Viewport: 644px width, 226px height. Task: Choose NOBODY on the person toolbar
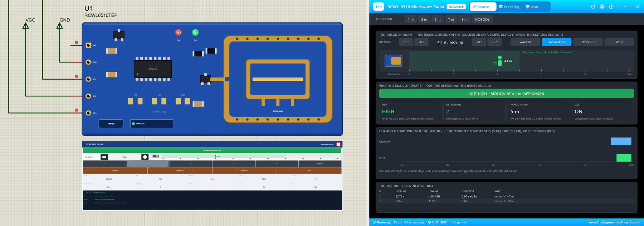point(482,19)
